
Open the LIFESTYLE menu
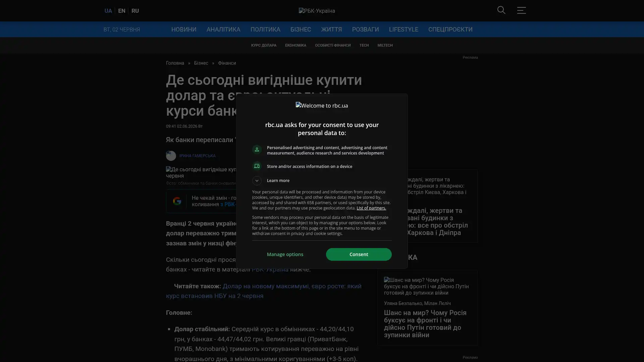coord(404,29)
